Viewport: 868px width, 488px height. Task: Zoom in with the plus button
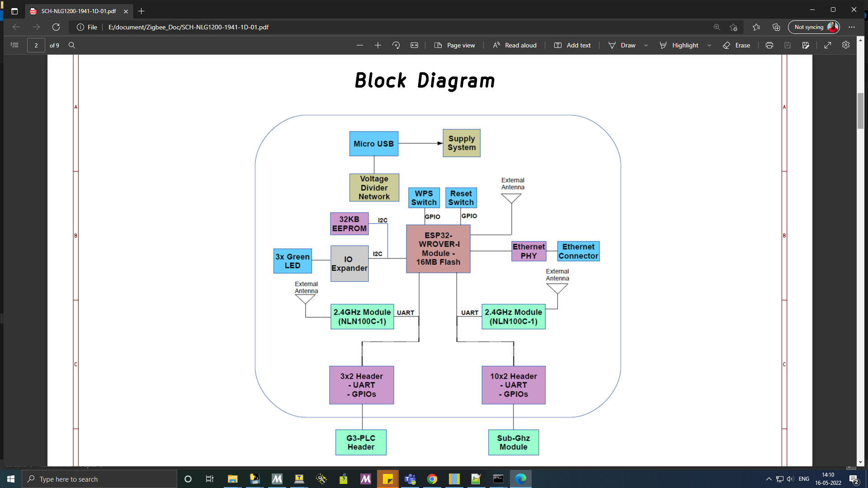[378, 45]
